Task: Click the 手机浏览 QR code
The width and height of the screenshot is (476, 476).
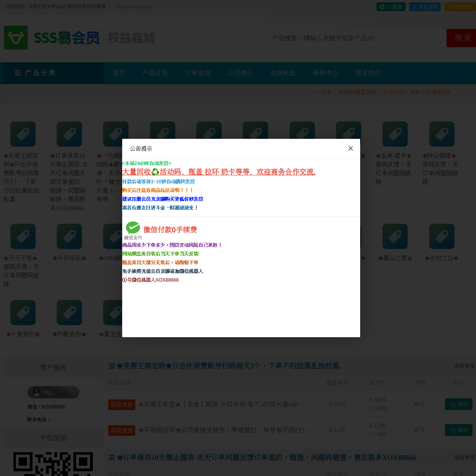Action: pyautogui.click(x=53, y=463)
